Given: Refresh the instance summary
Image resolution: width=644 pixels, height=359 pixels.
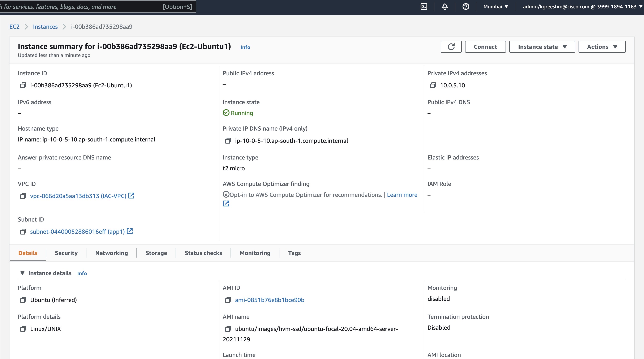Looking at the screenshot, I should tap(451, 47).
